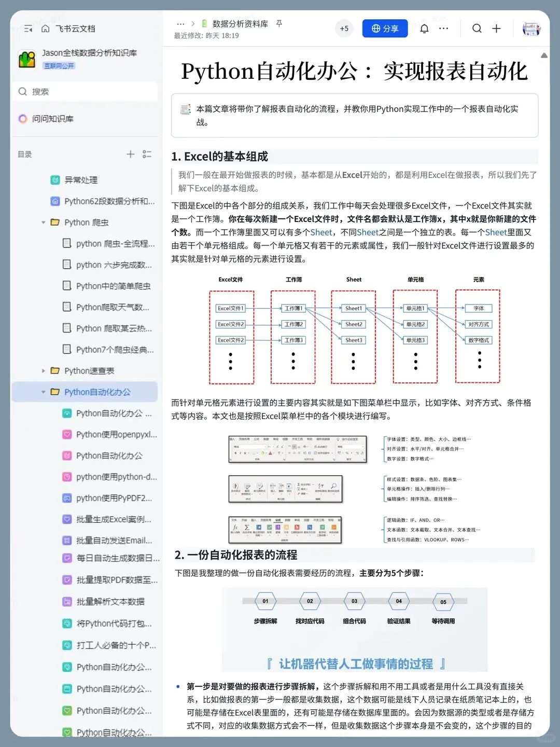This screenshot has height=747, width=560.
Task: Click the first Sheet link in the paragraph
Action: (321, 232)
